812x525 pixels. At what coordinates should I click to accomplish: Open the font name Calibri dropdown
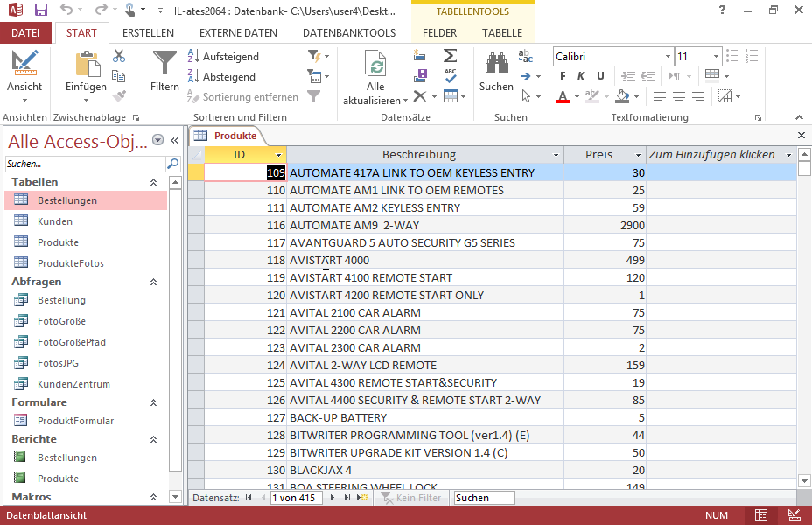point(668,56)
